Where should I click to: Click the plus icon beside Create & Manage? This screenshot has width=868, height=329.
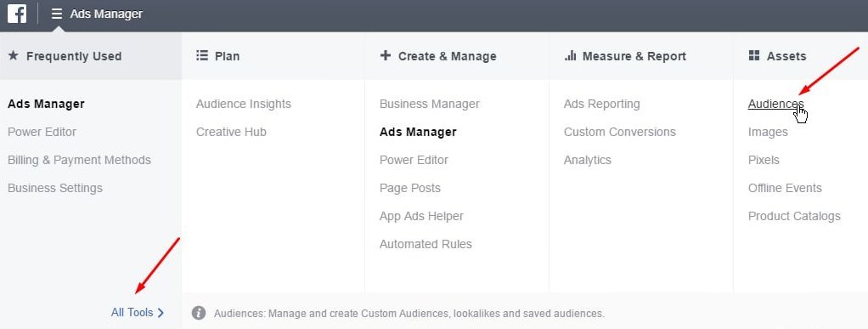point(386,56)
